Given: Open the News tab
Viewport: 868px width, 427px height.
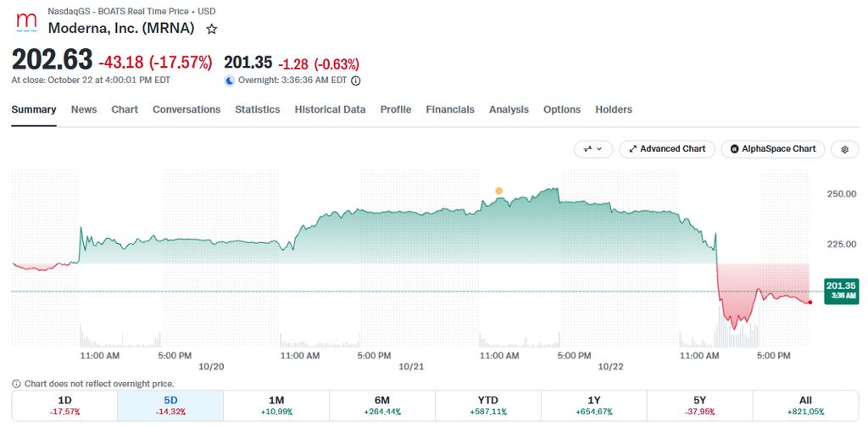Looking at the screenshot, I should (x=84, y=109).
